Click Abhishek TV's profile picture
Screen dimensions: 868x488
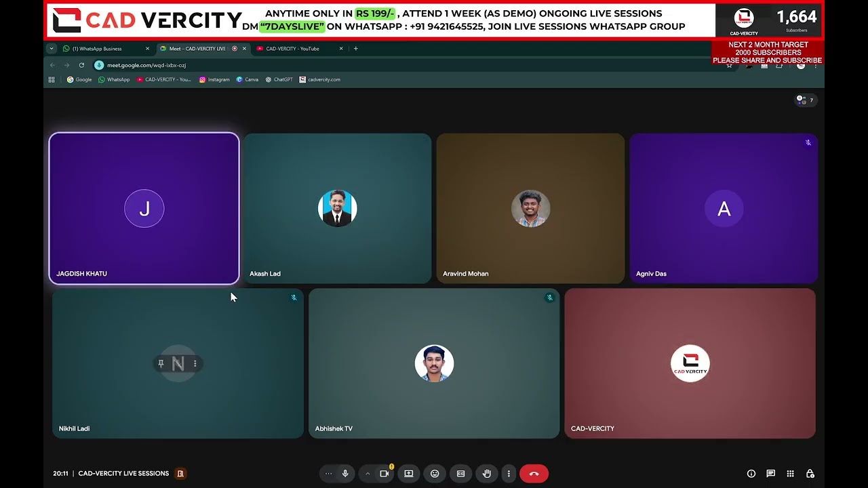tap(434, 363)
